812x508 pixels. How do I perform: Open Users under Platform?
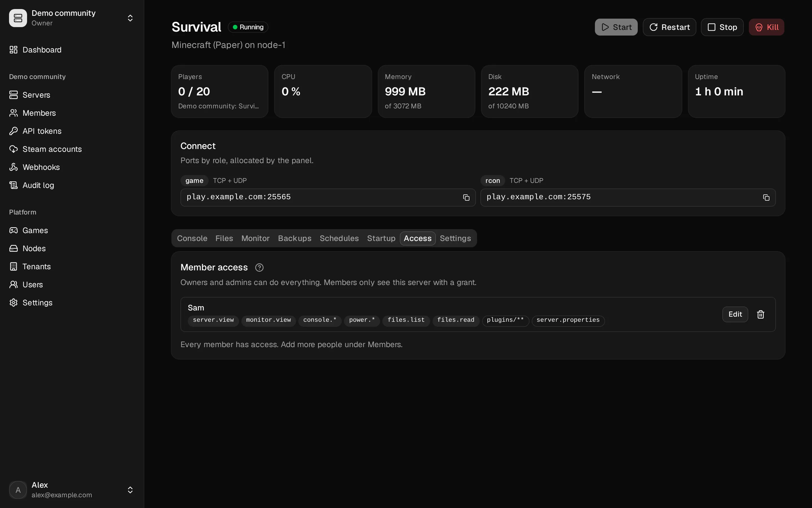pyautogui.click(x=26, y=284)
